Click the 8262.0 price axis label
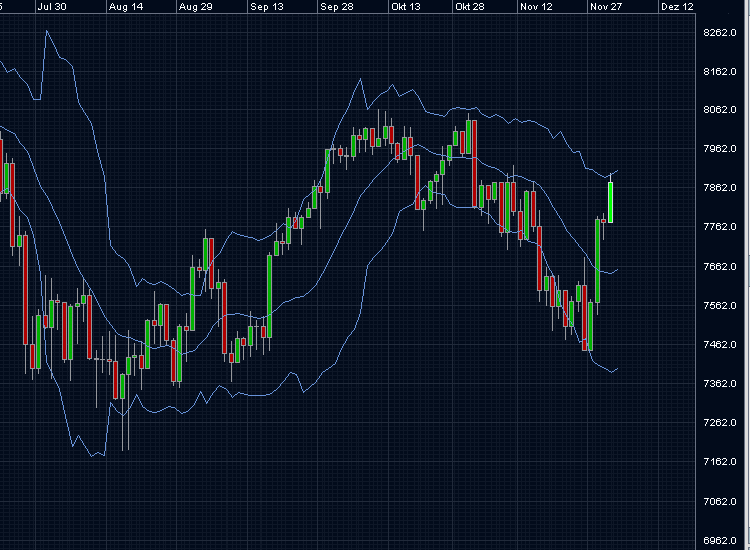Viewport: 750px width, 550px height. click(720, 32)
